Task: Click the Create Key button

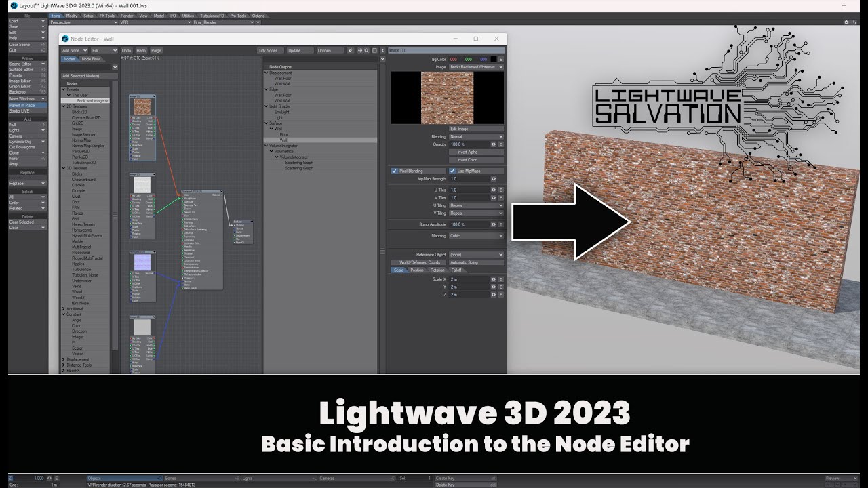Action: pyautogui.click(x=465, y=479)
